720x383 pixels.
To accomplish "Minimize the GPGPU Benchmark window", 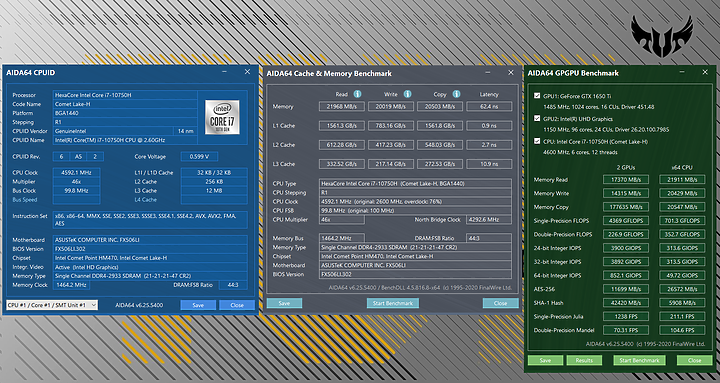I will pos(682,72).
